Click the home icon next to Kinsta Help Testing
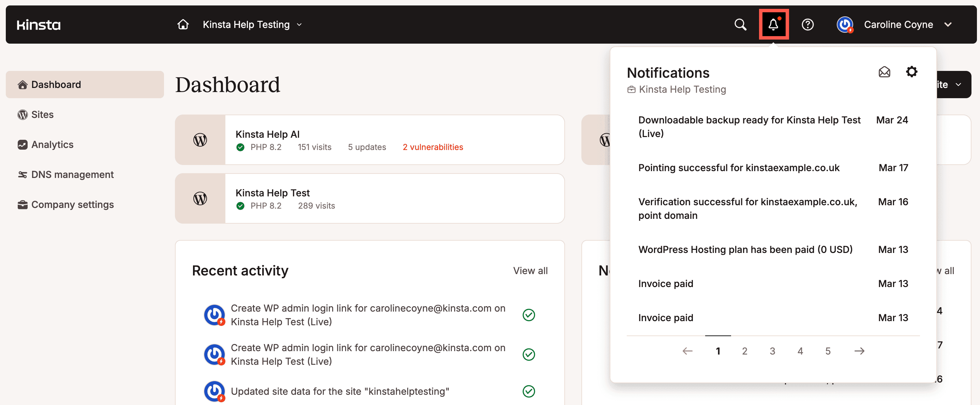This screenshot has width=980, height=405. click(x=183, y=24)
